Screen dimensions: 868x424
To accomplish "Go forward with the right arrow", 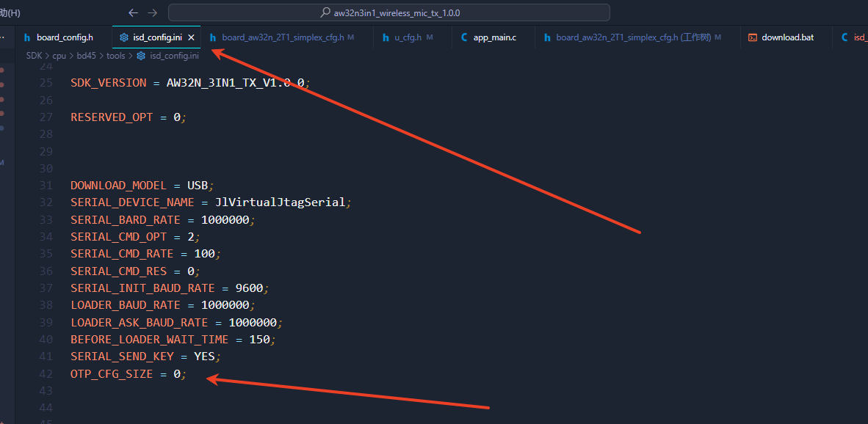I will [x=153, y=12].
